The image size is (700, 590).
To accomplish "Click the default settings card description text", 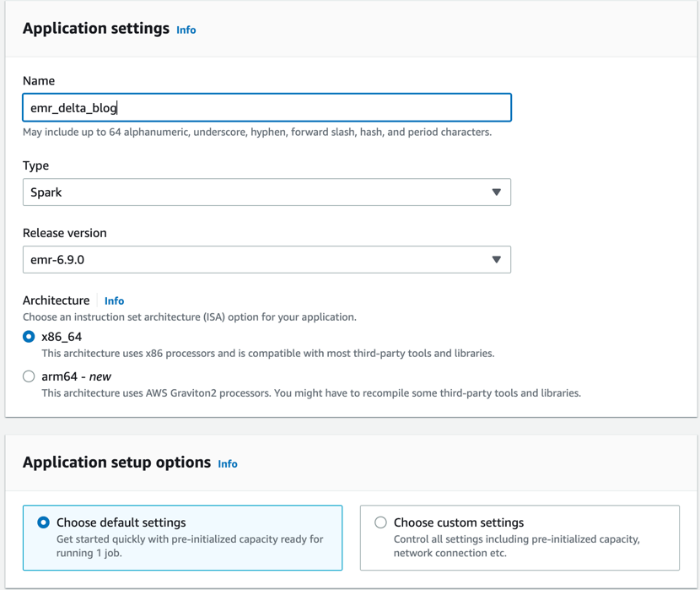I will coord(189,546).
